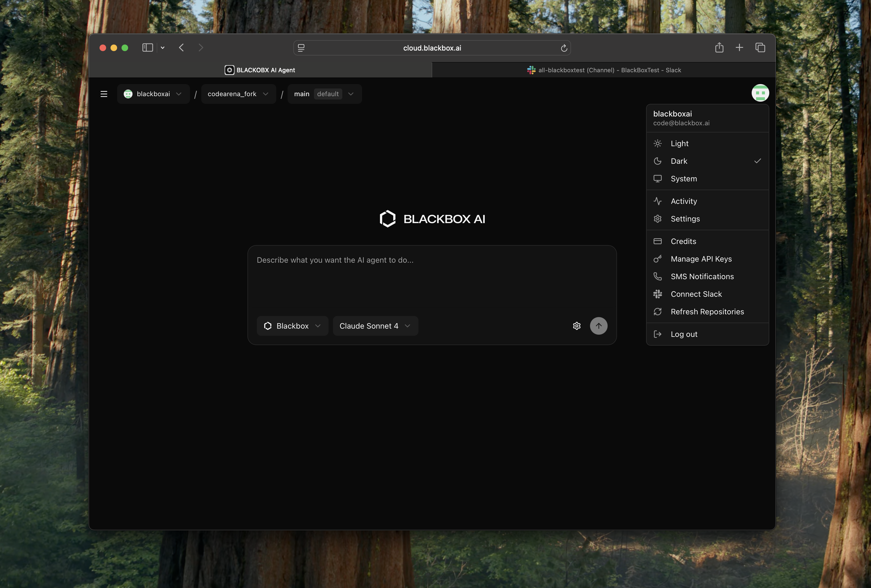The height and width of the screenshot is (588, 871).
Task: Switch to the Light theme
Action: pyautogui.click(x=679, y=143)
